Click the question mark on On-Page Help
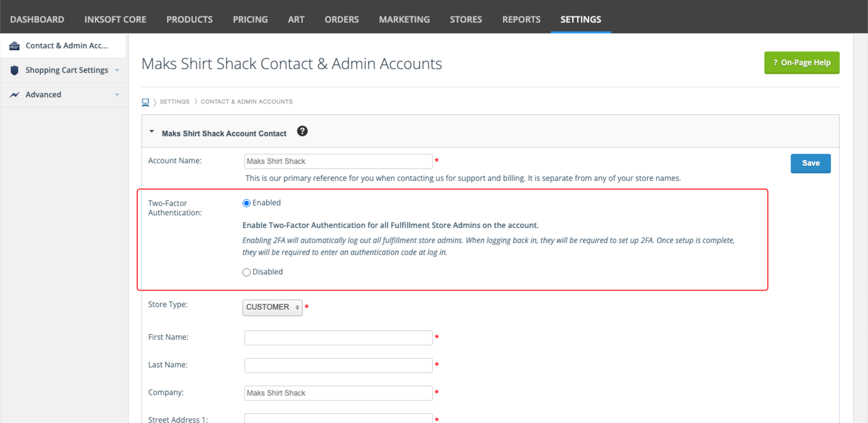868x423 pixels. point(775,62)
